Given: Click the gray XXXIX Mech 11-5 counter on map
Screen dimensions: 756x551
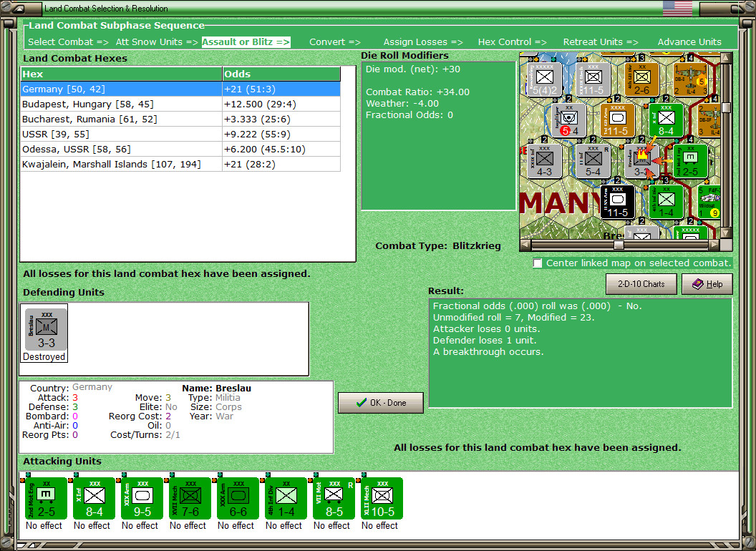Looking at the screenshot, I should tap(593, 79).
